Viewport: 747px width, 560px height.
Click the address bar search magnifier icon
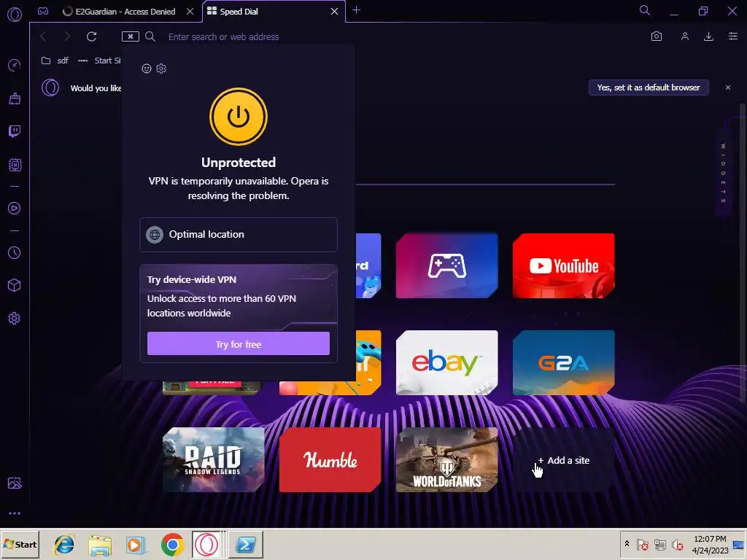point(150,36)
